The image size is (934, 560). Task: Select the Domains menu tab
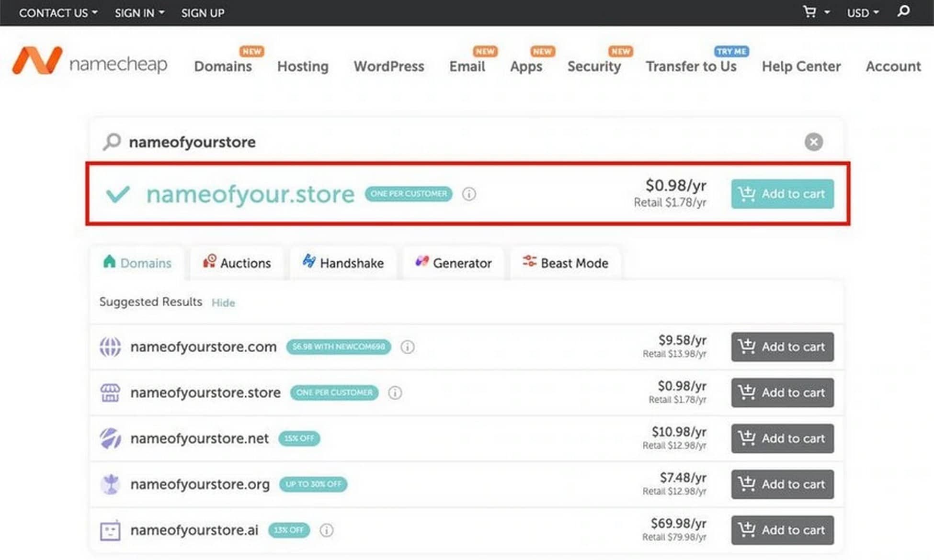pyautogui.click(x=223, y=66)
